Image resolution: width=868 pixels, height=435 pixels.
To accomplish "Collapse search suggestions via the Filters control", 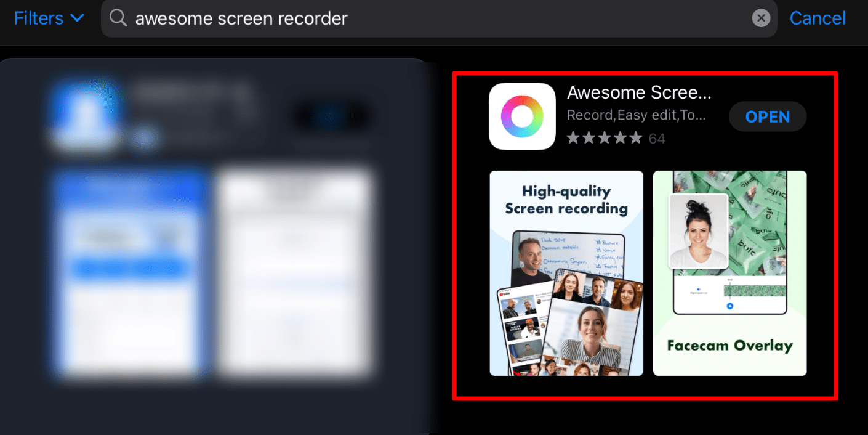I will click(x=49, y=18).
